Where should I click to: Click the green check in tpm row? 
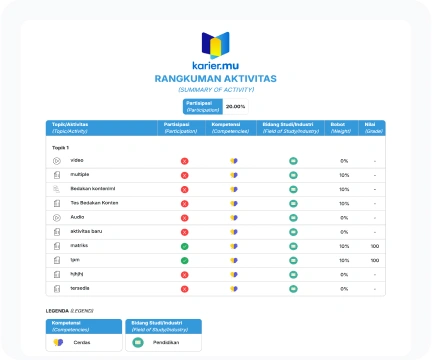pos(184,260)
